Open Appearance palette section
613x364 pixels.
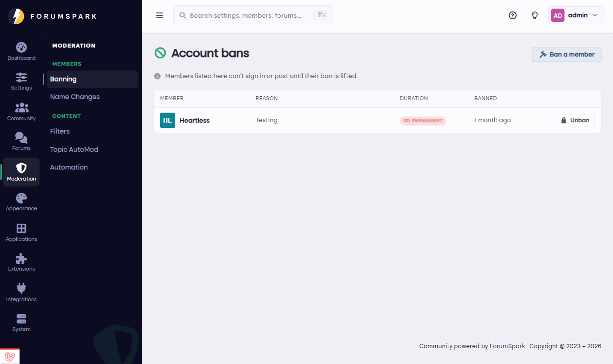[21, 202]
